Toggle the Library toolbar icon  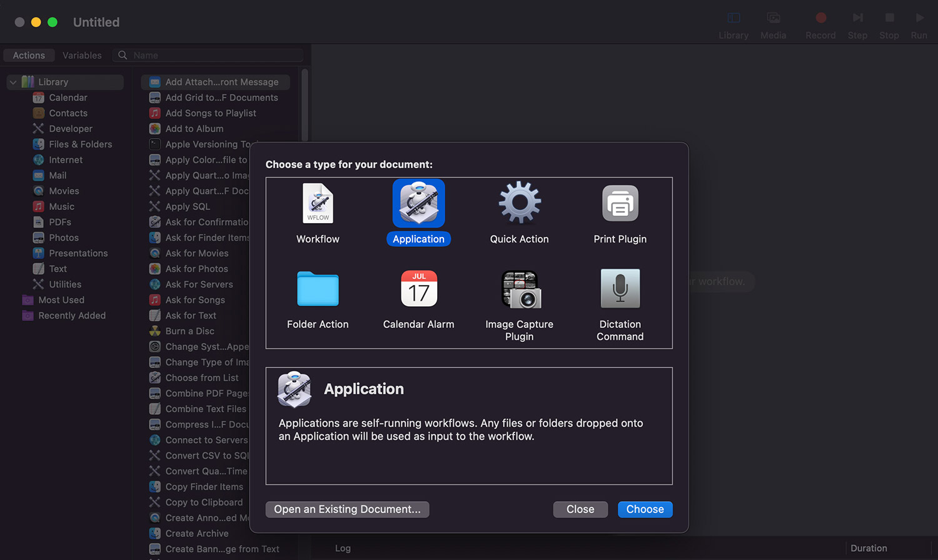click(734, 17)
